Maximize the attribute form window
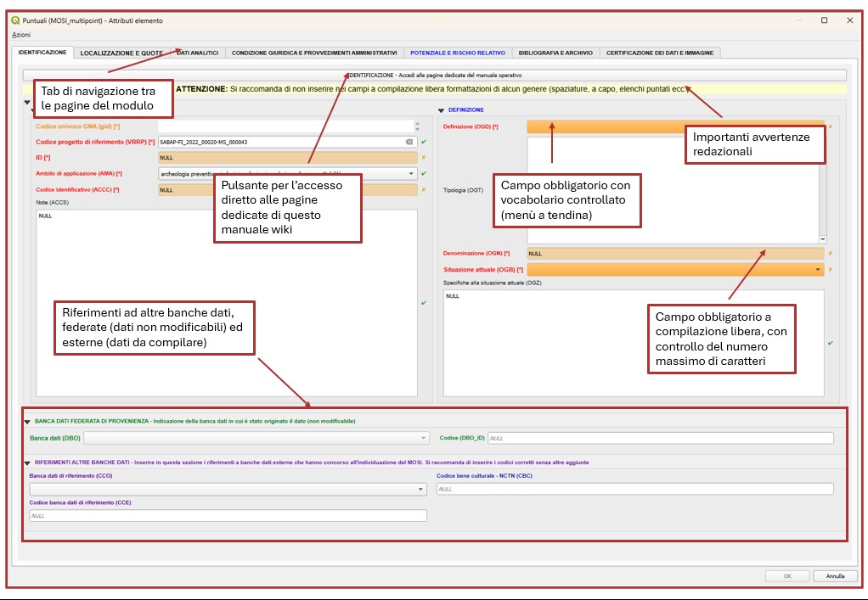This screenshot has height=600, width=868. (x=825, y=20)
